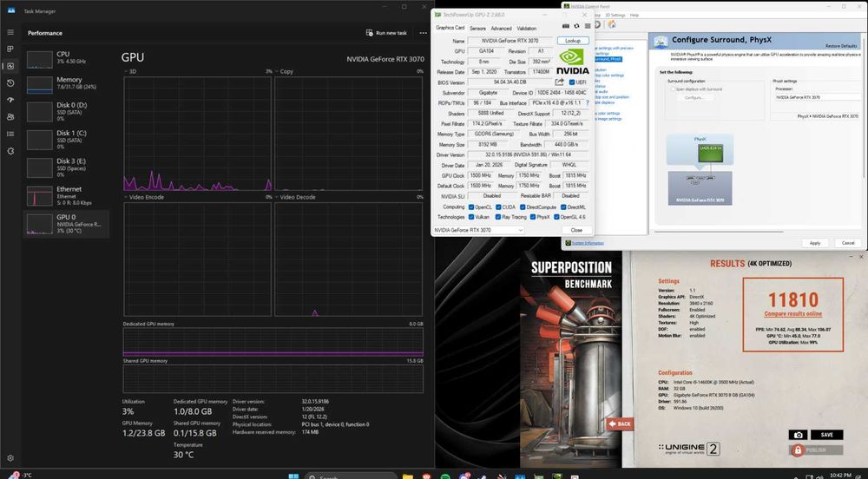Open Task Manager more options ellipsis
The image size is (868, 479).
pos(424,33)
